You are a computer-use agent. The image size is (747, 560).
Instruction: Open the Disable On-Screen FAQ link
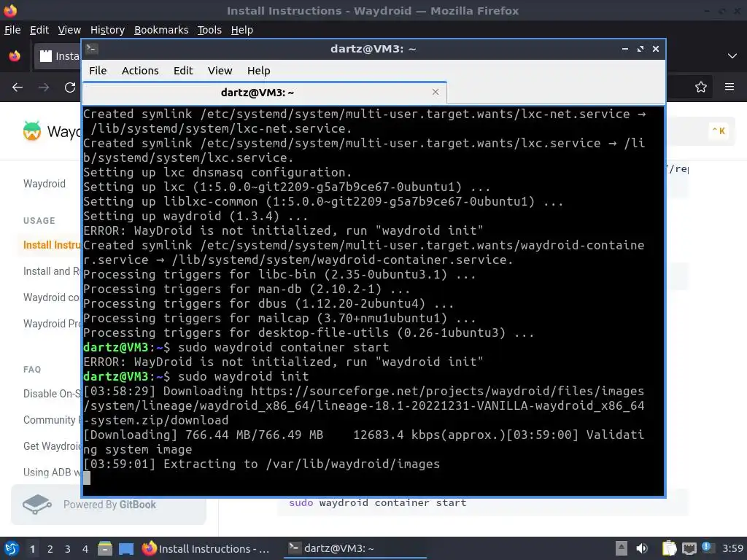click(52, 394)
